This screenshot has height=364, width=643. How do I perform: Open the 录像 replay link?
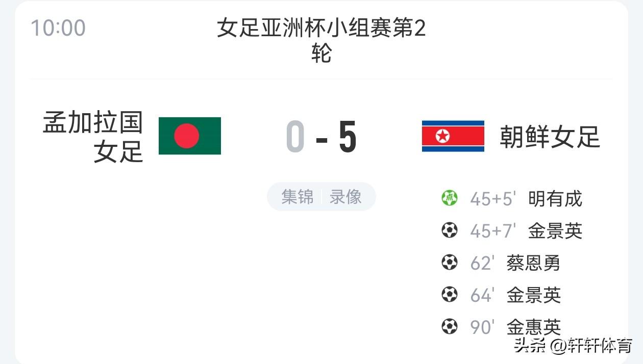[345, 197]
